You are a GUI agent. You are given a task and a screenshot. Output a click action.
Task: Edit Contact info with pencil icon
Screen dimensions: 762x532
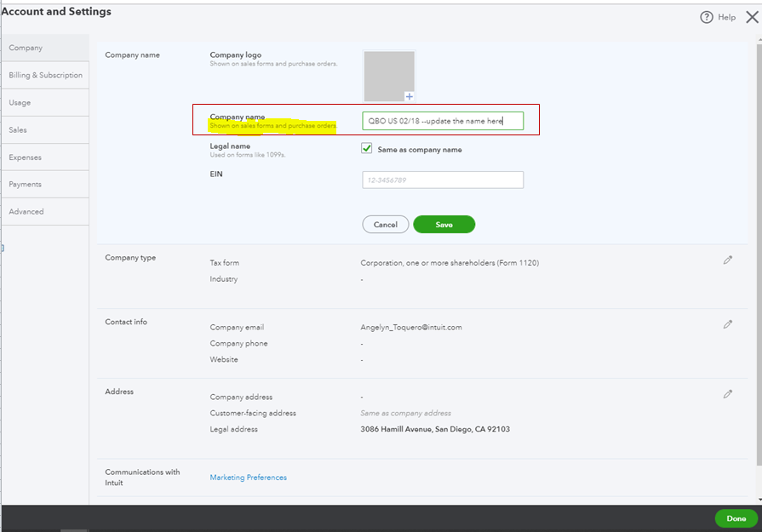click(x=727, y=324)
